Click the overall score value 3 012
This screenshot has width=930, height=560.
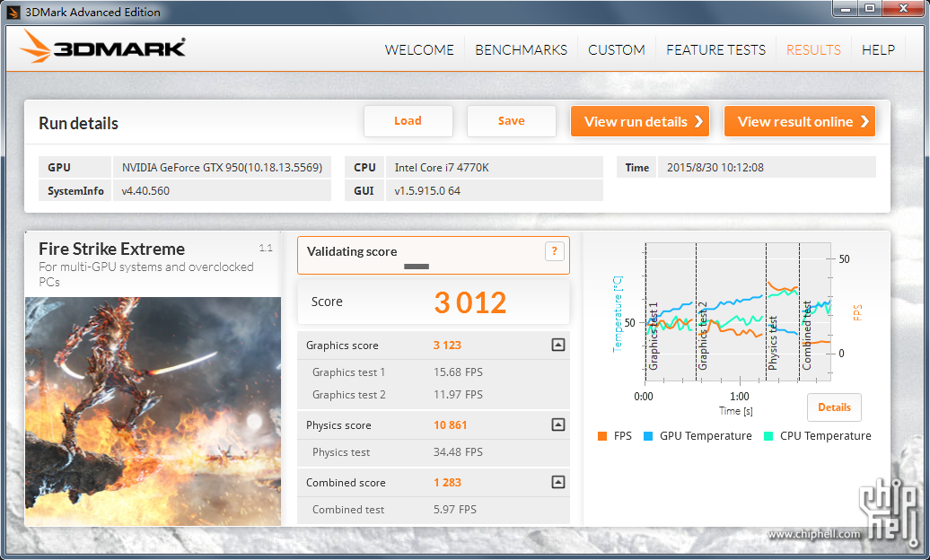470,302
